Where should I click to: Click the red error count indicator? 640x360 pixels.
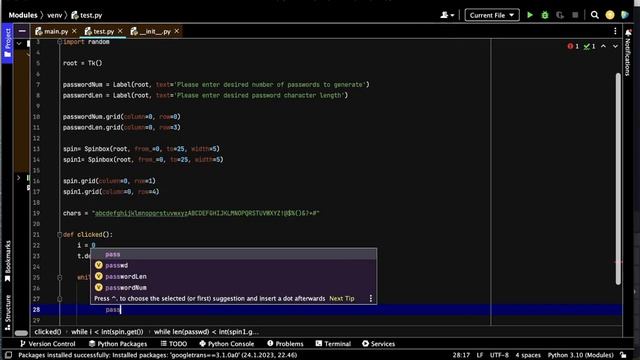[573, 47]
